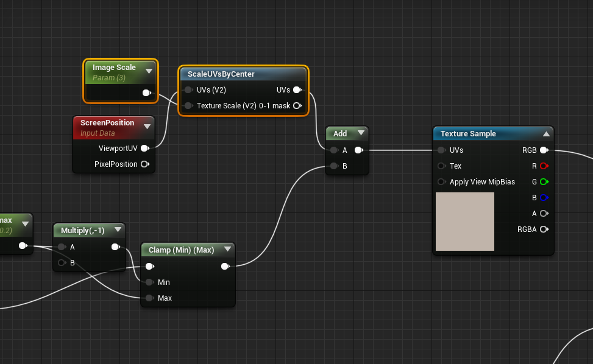Screen dimensions: 593x364
Task: Select the Texture Sample node title
Action: 468,134
